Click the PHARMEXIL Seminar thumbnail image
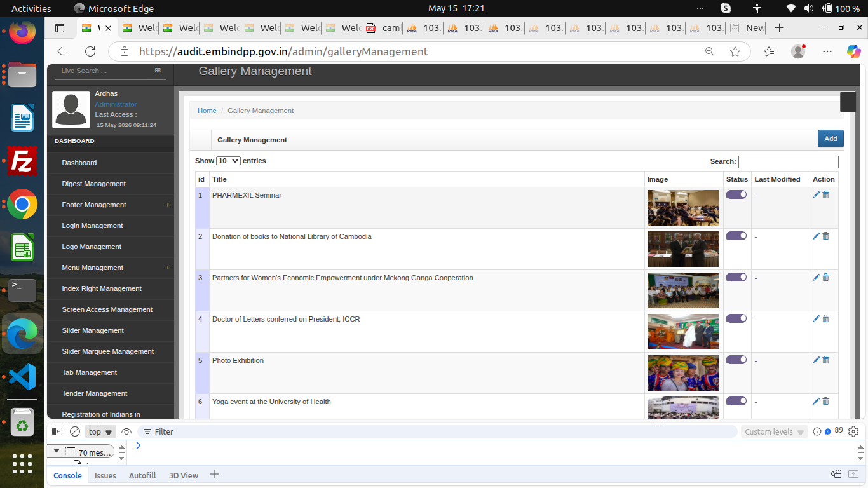868x488 pixels. pyautogui.click(x=683, y=208)
